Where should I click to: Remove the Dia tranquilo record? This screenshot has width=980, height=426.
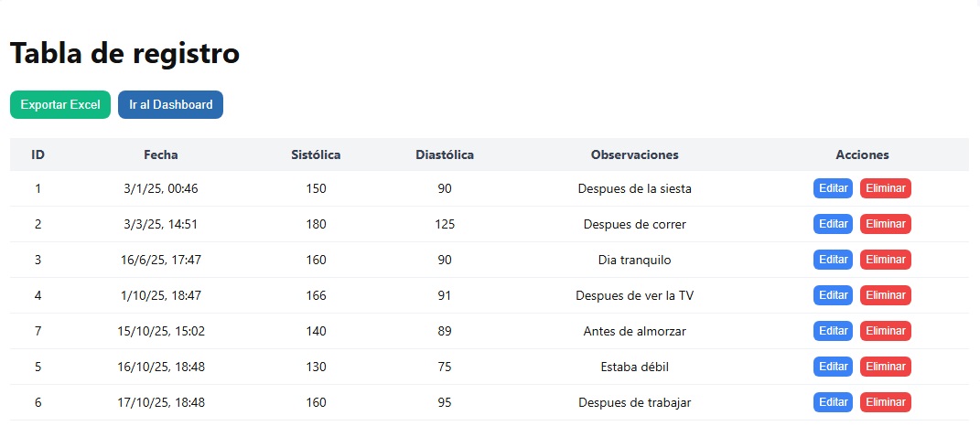pyautogui.click(x=885, y=260)
